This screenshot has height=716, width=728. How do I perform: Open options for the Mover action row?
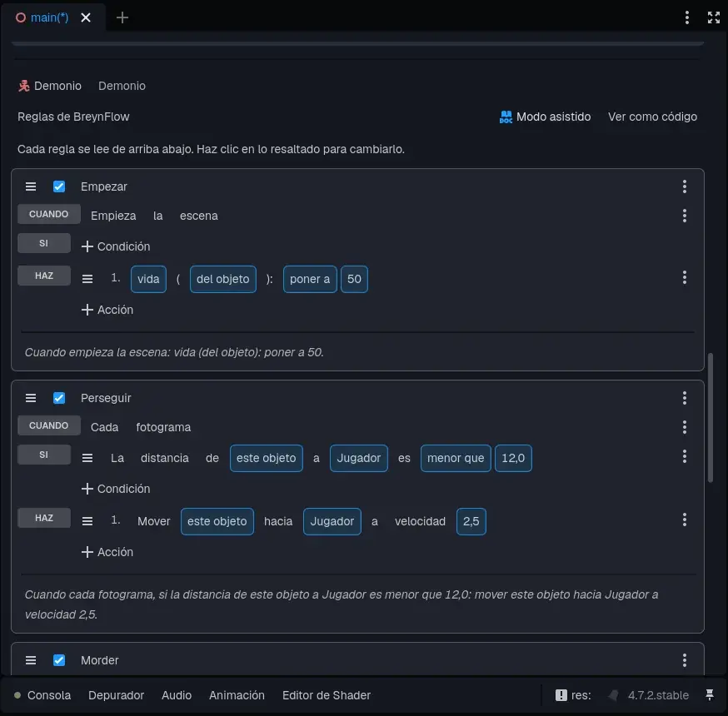tap(684, 520)
